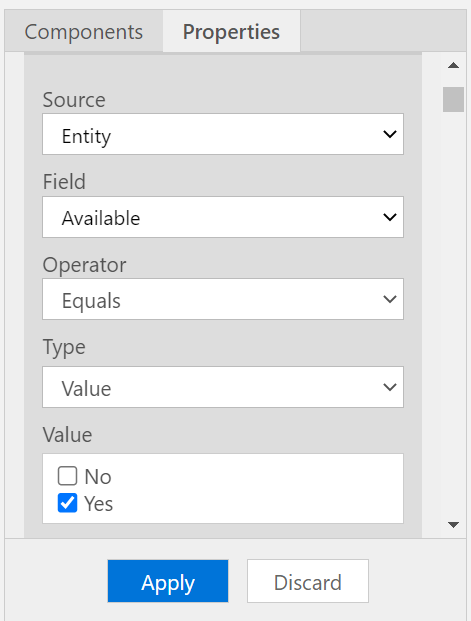Uncheck the Yes checkbox
This screenshot has width=471, height=621.
[67, 503]
